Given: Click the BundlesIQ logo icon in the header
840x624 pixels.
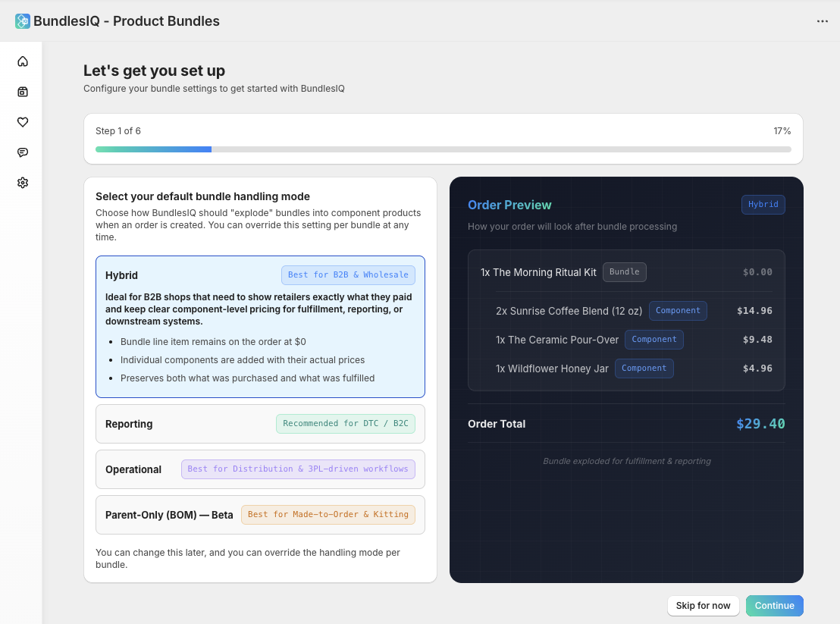Looking at the screenshot, I should 22,20.
